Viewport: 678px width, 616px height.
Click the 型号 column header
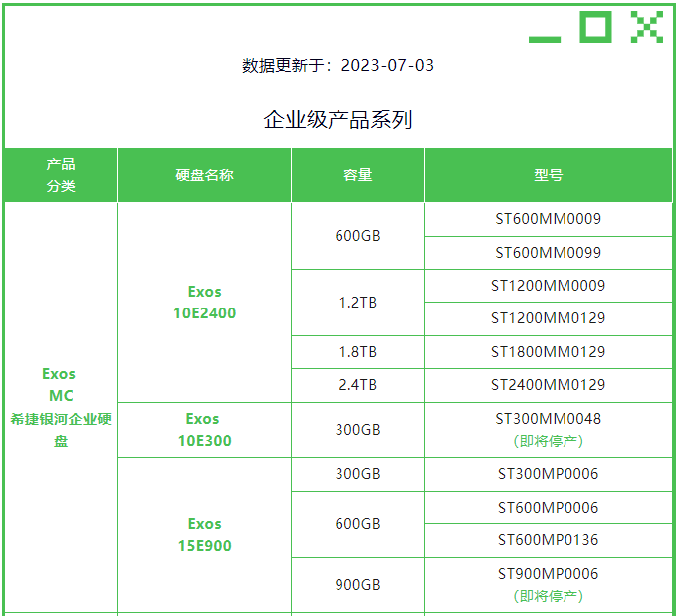pyautogui.click(x=548, y=175)
